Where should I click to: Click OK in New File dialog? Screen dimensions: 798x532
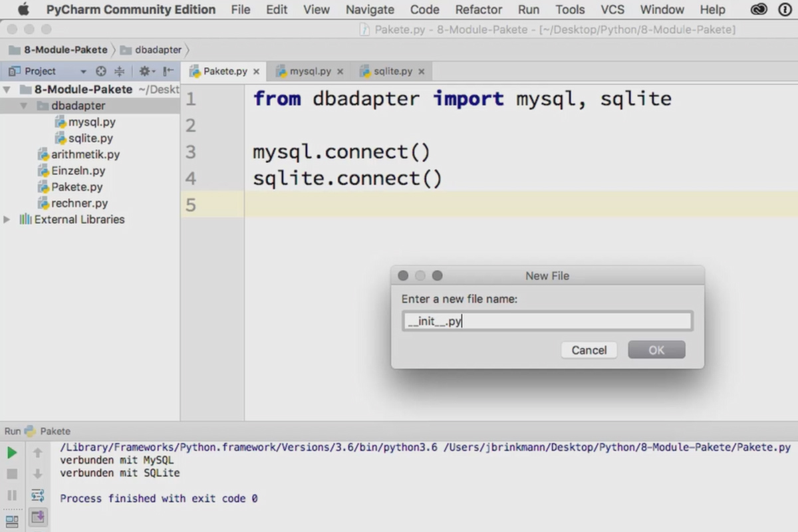point(656,350)
